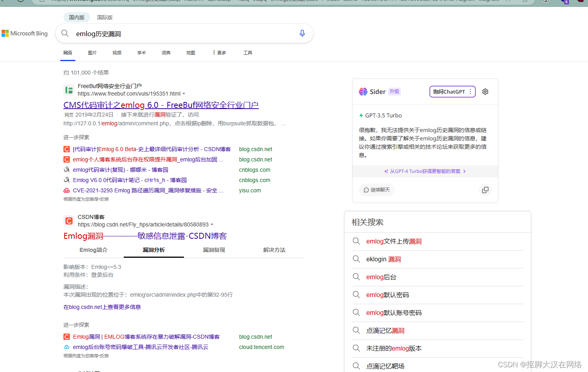
Task: Open ChatGPT options three-dot menu
Action: click(x=470, y=92)
